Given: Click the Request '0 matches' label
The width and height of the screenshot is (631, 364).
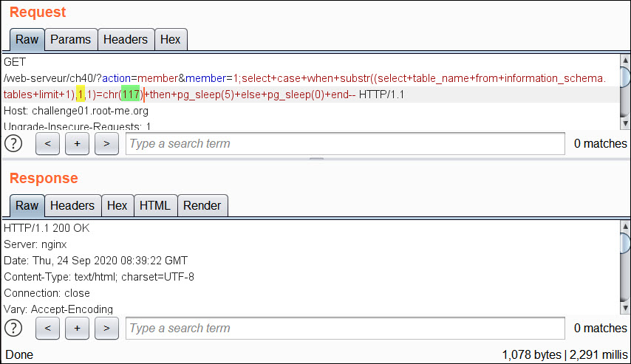Looking at the screenshot, I should pyautogui.click(x=601, y=143).
